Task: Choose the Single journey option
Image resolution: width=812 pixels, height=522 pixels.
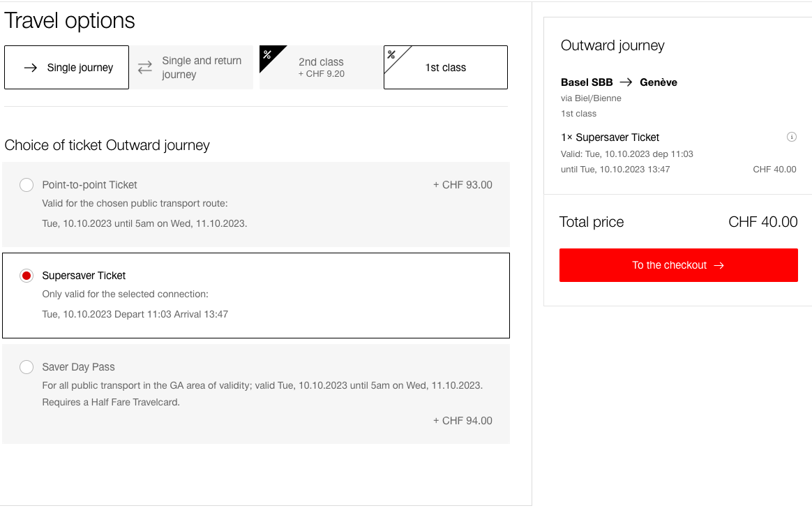Action: (x=67, y=67)
